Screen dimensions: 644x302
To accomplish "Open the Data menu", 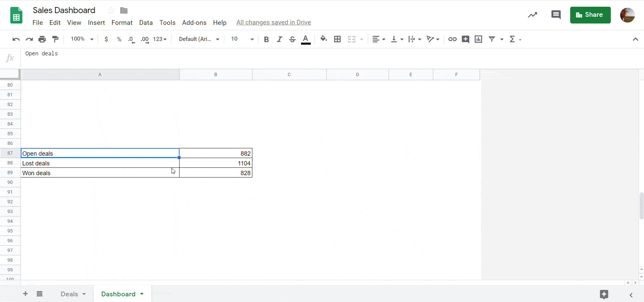I will pos(146,22).
